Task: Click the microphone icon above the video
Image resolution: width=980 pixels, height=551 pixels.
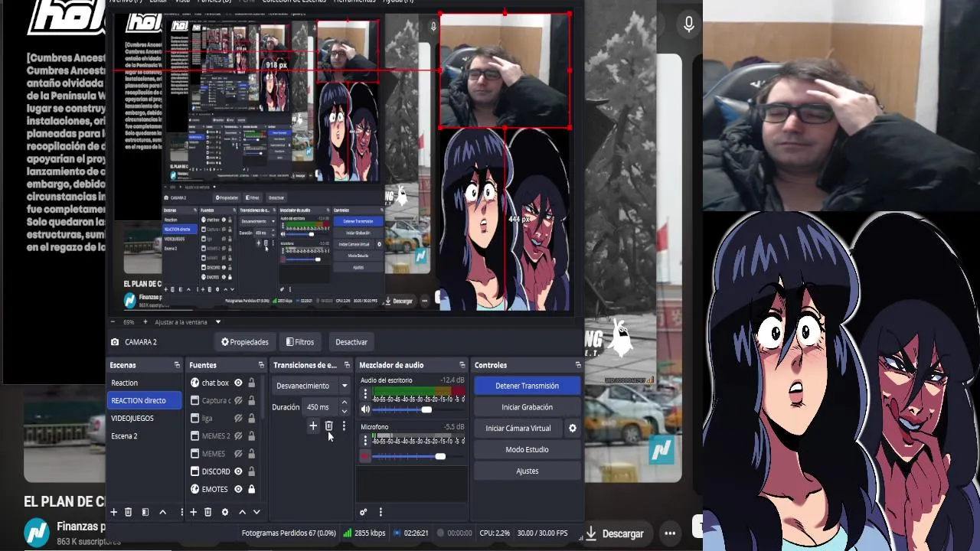Action: coord(688,24)
